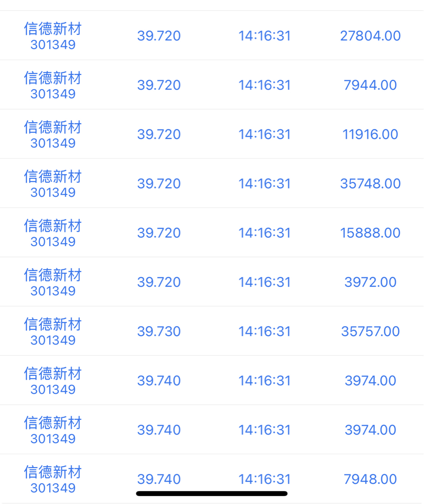
Task: Open the trade priced at 39.730
Action: click(212, 331)
